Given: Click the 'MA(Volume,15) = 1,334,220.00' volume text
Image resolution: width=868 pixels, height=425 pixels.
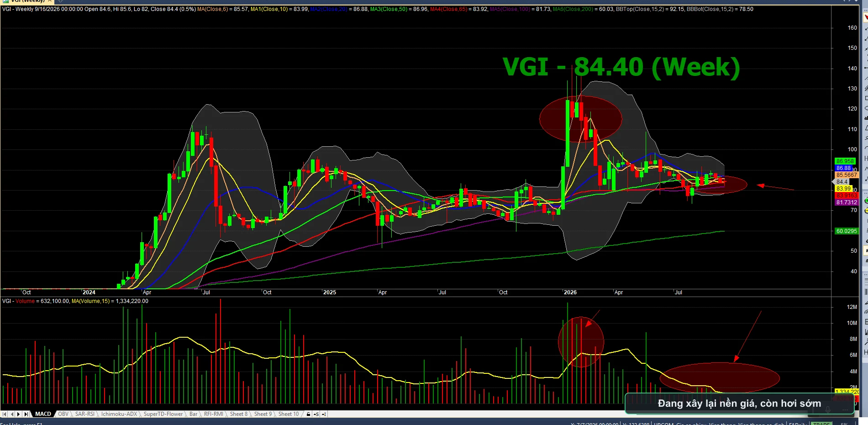Looking at the screenshot, I should [110, 301].
